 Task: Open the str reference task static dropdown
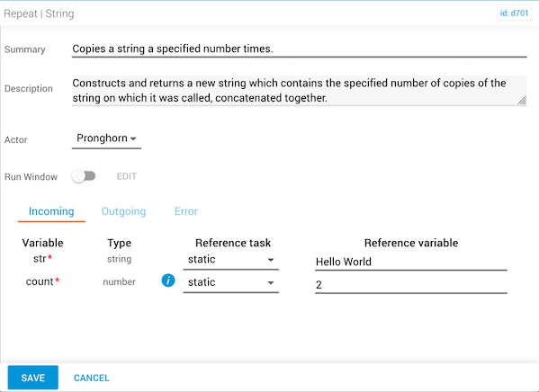[230, 260]
